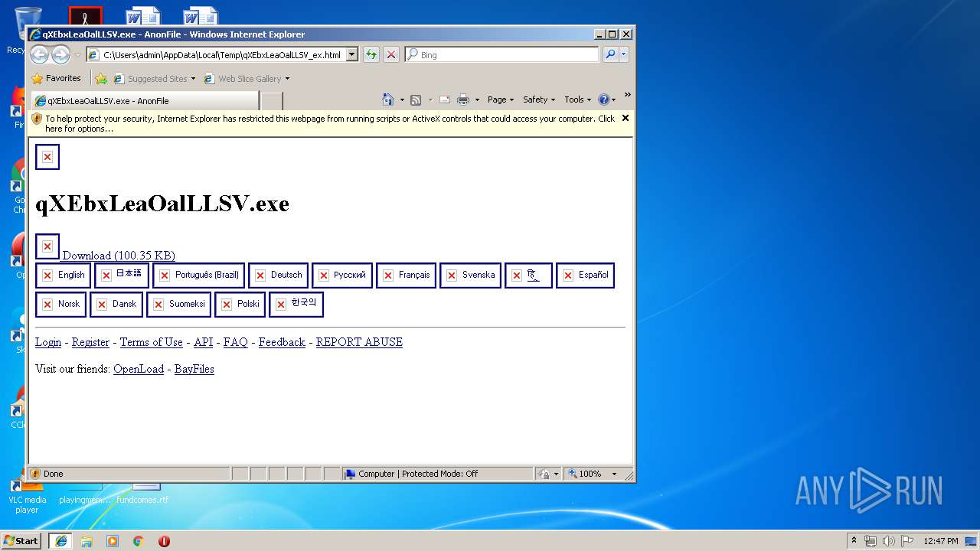The width and height of the screenshot is (980, 551).
Task: Click the Help question mark icon
Action: point(603,99)
